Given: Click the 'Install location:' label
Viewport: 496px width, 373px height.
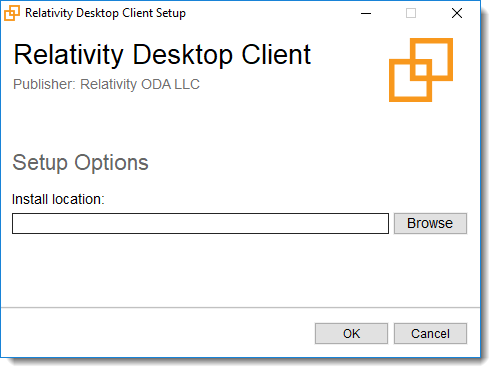Looking at the screenshot, I should click(58, 199).
